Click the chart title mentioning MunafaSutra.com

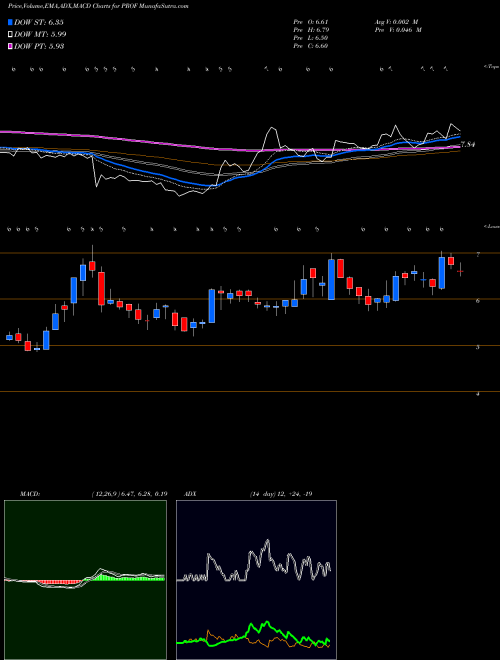tap(98, 6)
